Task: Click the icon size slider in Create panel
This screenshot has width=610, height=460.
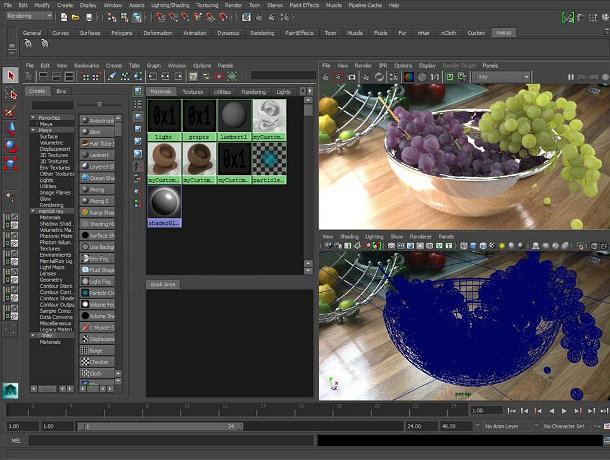Action: coord(97,104)
